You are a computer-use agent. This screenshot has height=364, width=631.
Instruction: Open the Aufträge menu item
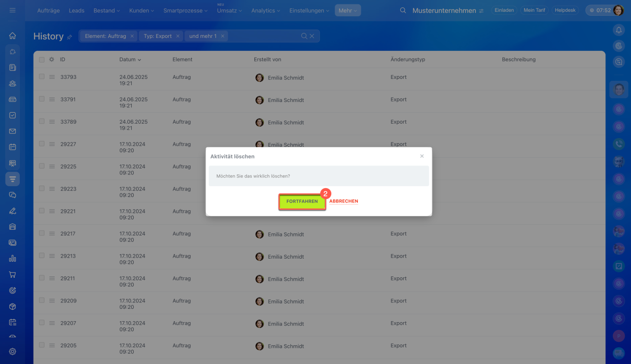(49, 10)
